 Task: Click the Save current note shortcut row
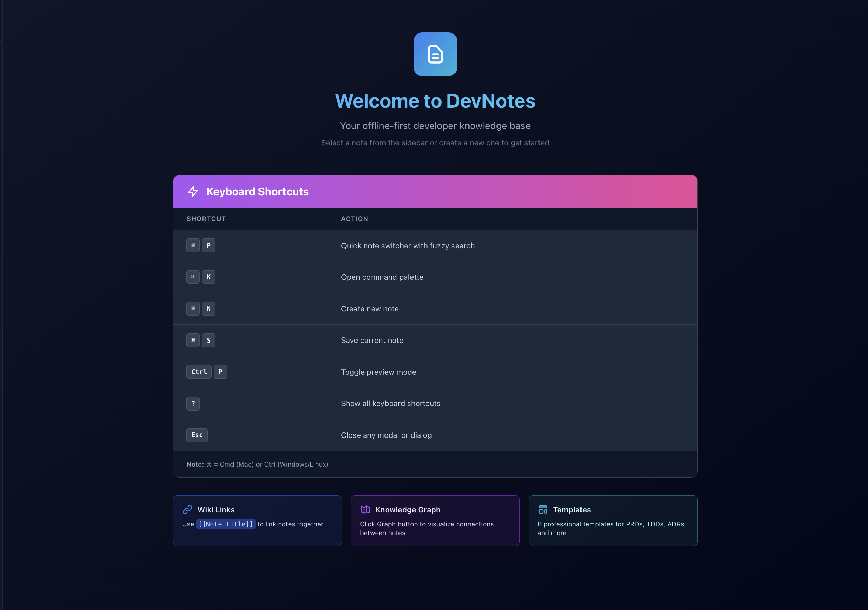[x=435, y=340]
